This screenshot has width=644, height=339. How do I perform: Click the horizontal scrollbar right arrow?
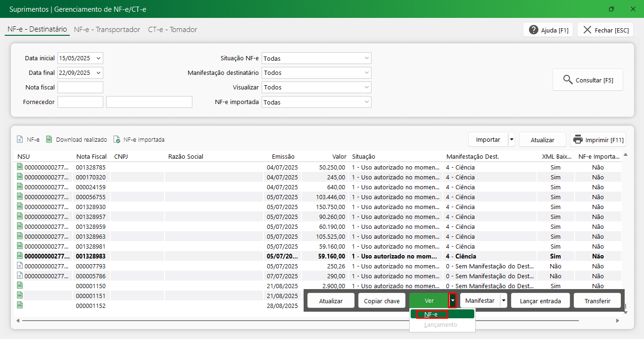618,321
